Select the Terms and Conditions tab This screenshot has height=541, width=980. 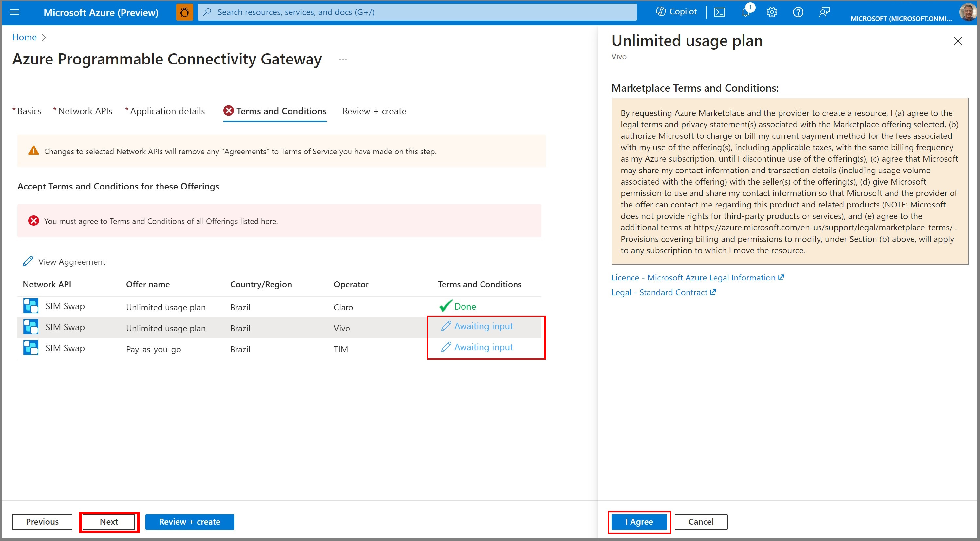tap(281, 111)
